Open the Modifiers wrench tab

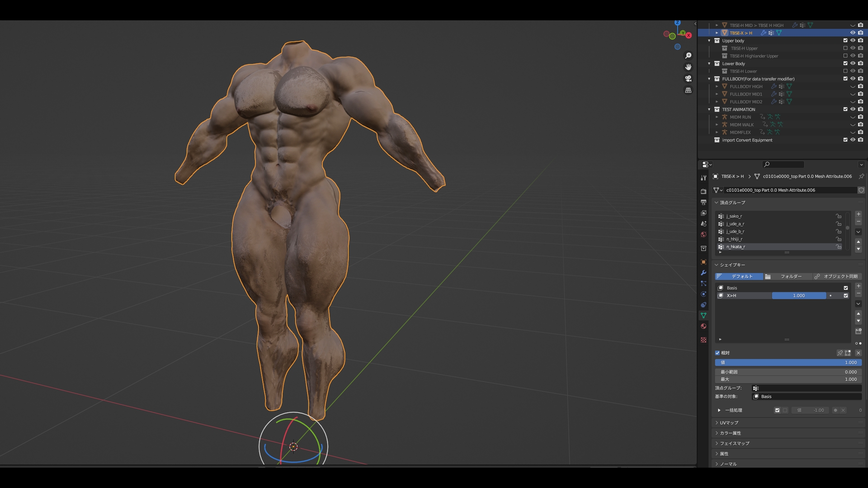[703, 273]
